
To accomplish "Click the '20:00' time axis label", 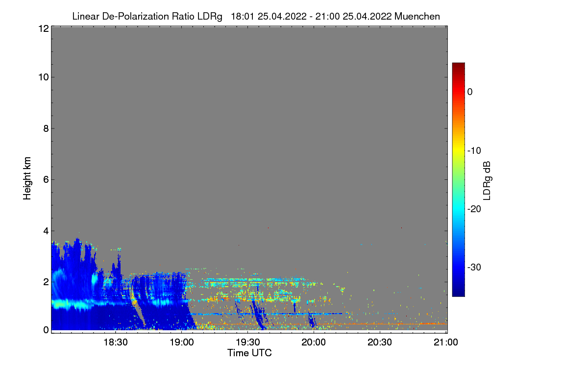I will click(x=314, y=343).
